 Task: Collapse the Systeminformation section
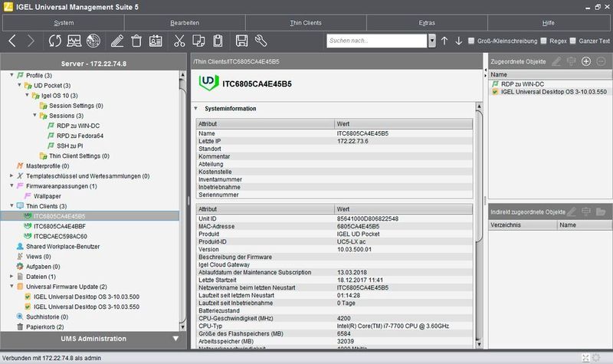point(196,108)
